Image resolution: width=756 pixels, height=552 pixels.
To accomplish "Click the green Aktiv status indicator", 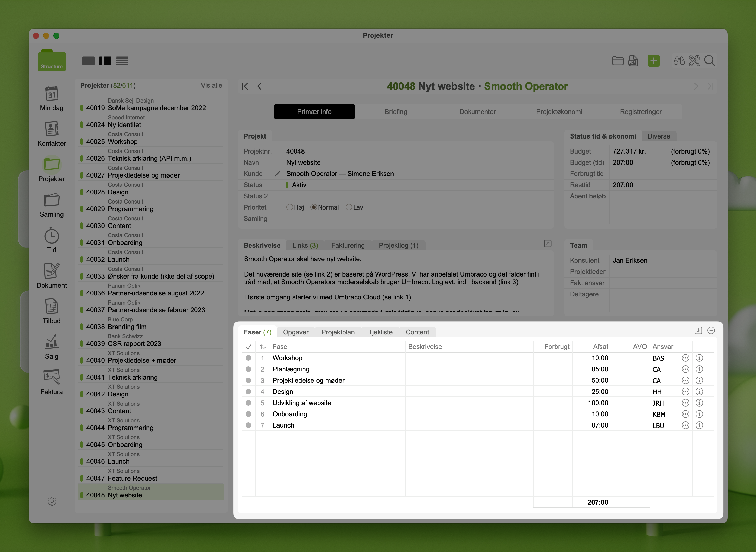I will (x=287, y=185).
